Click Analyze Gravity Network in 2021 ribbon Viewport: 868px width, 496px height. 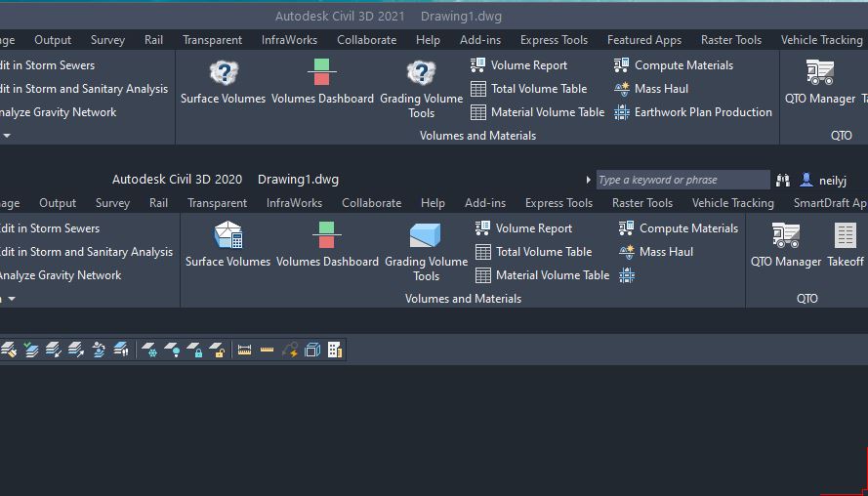tap(59, 112)
